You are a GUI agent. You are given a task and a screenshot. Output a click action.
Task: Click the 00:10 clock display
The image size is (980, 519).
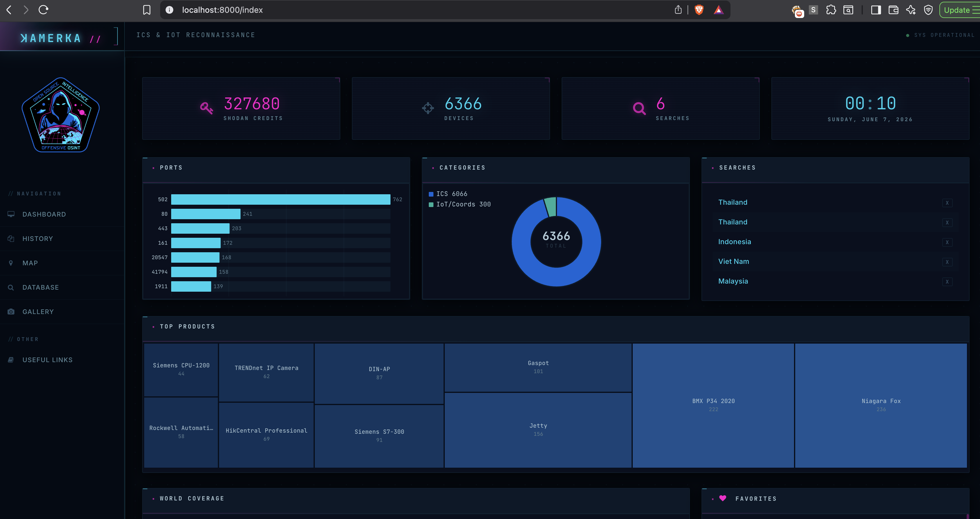870,104
